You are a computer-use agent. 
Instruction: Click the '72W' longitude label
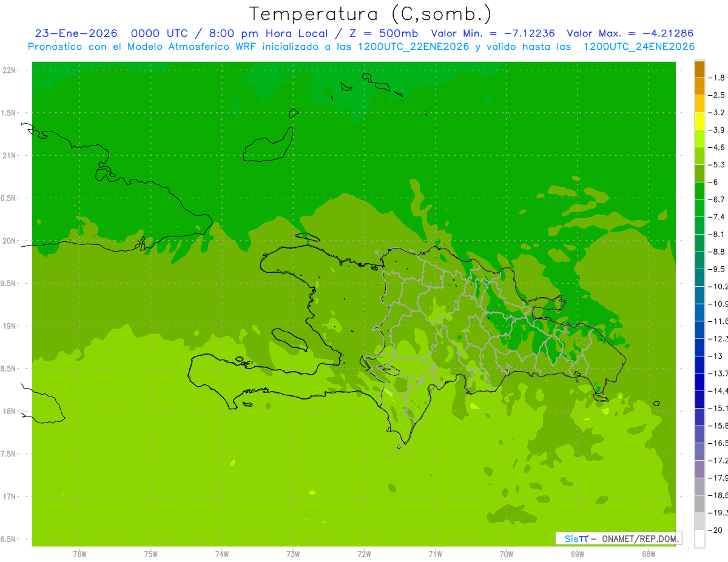[x=364, y=554]
